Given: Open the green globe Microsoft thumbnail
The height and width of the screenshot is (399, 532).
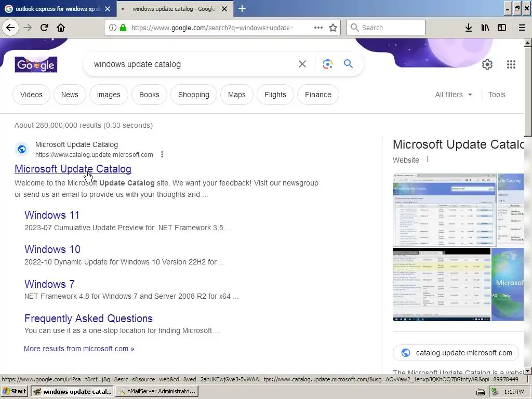Looking at the screenshot, I should pos(508,284).
